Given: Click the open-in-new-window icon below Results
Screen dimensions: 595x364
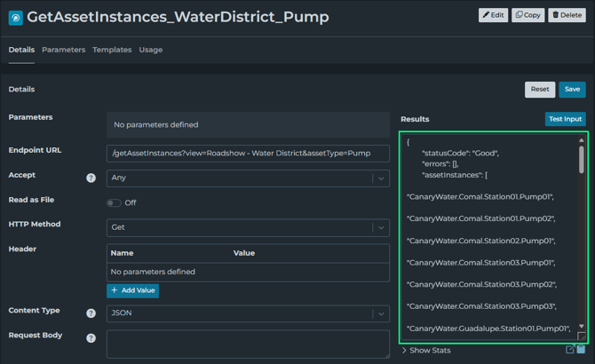Looking at the screenshot, I should pyautogui.click(x=570, y=349).
